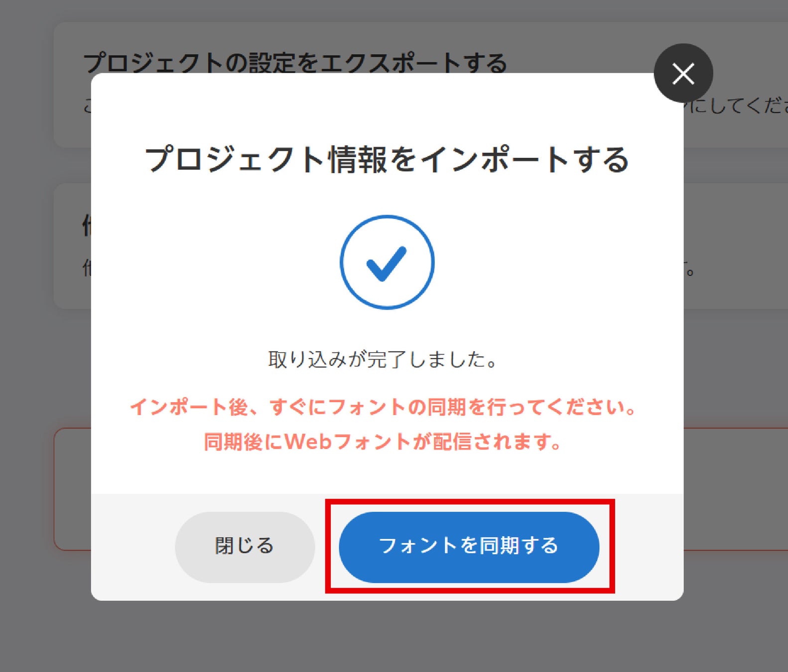Click the 閉じる button
This screenshot has height=672, width=788.
(245, 547)
